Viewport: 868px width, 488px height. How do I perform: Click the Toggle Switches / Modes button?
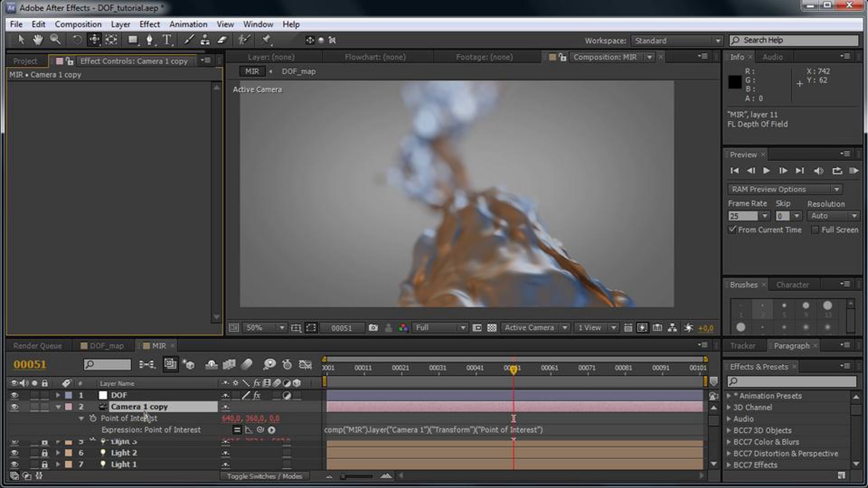[x=264, y=476]
